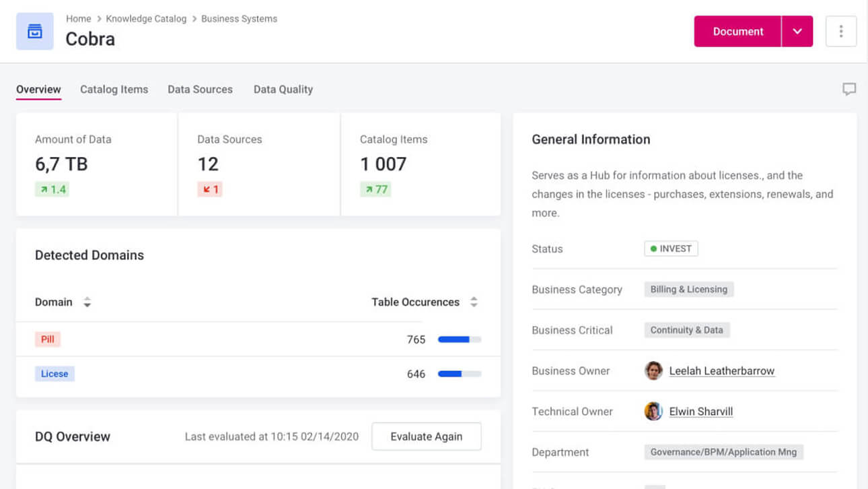This screenshot has height=489, width=868.
Task: Click the green 77 Catalog Items indicator
Action: pos(375,189)
